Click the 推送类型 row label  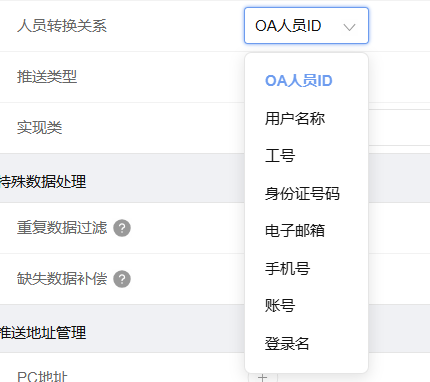(x=47, y=77)
